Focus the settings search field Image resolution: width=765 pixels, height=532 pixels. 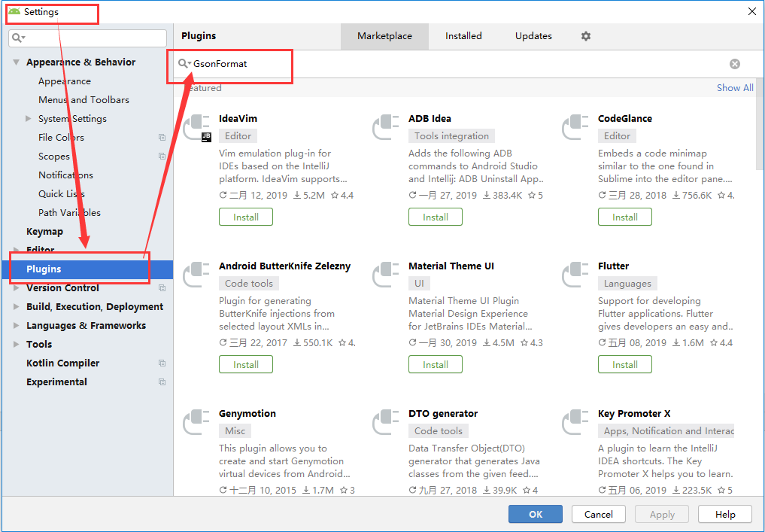pos(88,38)
